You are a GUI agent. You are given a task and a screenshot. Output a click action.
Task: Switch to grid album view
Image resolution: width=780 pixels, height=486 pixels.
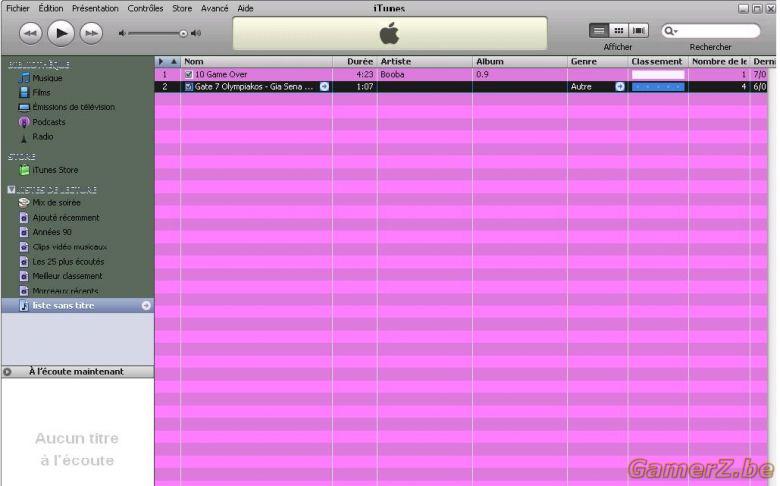coord(618,31)
